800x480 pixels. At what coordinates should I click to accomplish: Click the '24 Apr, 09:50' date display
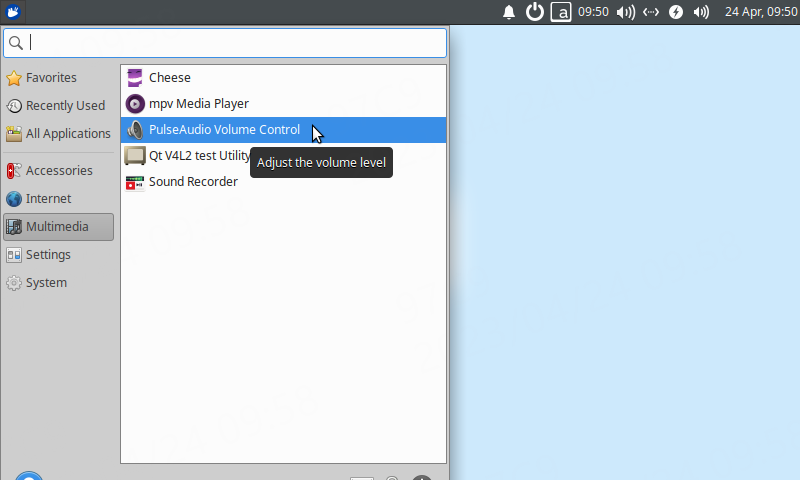tap(761, 12)
